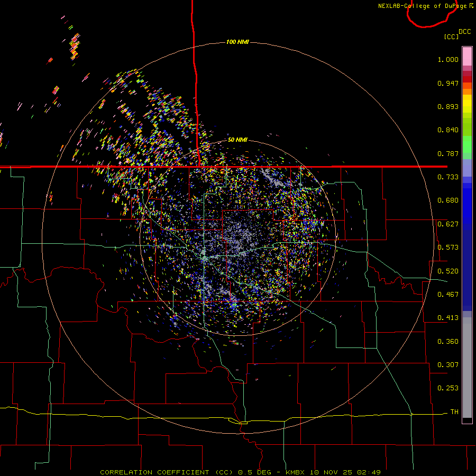
Task: Click the TH threshold label
Action: coord(454,412)
